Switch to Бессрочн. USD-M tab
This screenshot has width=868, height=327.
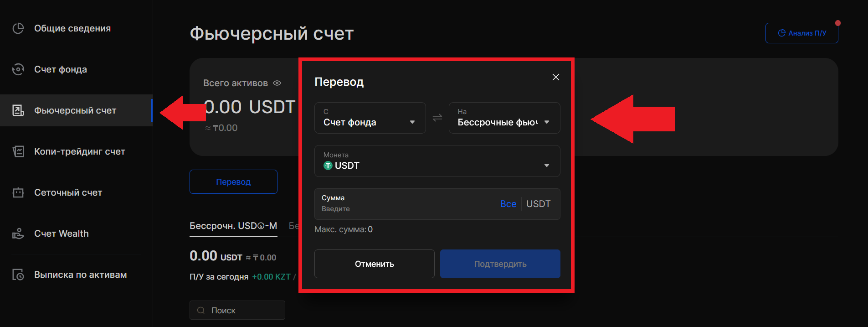click(x=233, y=226)
